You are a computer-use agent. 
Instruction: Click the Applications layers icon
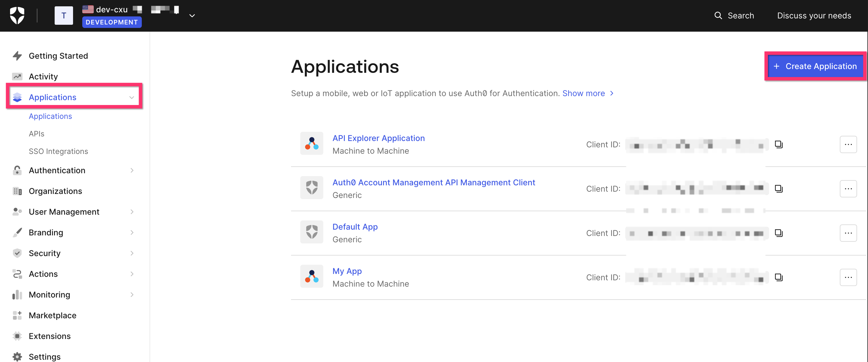[x=17, y=97]
